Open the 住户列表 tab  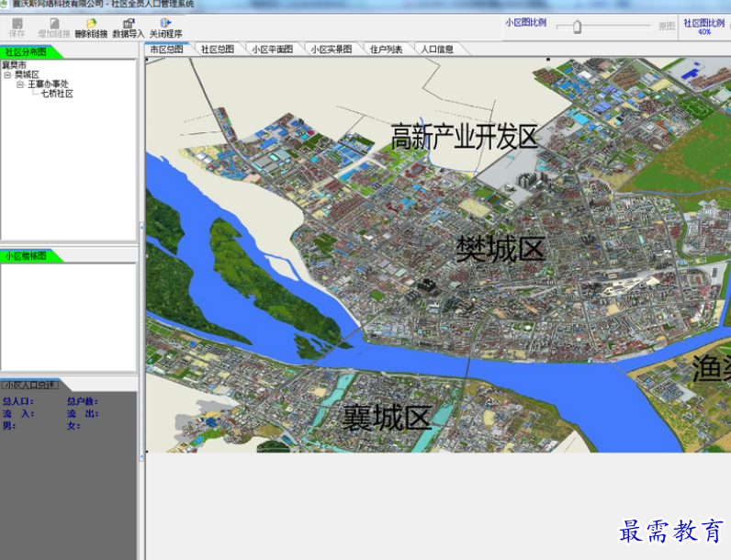[x=386, y=50]
